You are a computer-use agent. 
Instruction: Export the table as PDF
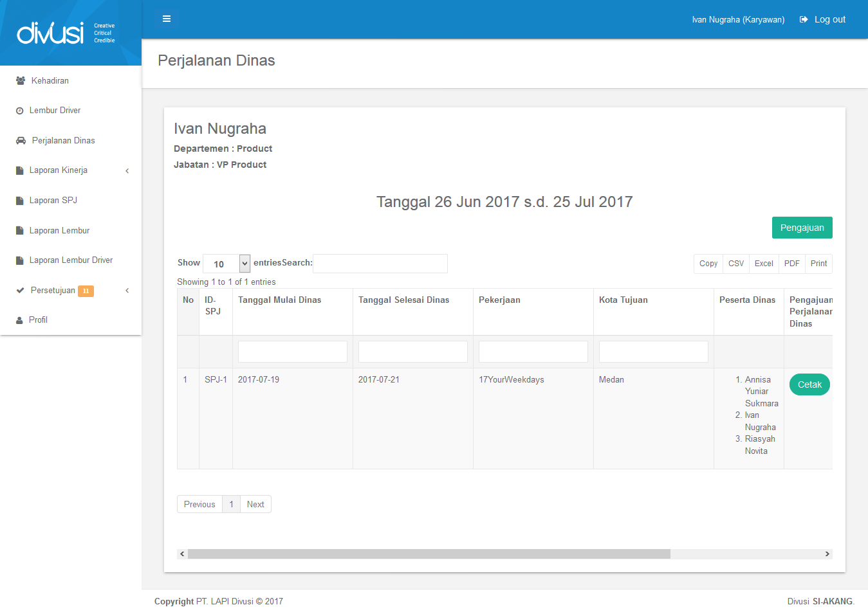coord(791,264)
